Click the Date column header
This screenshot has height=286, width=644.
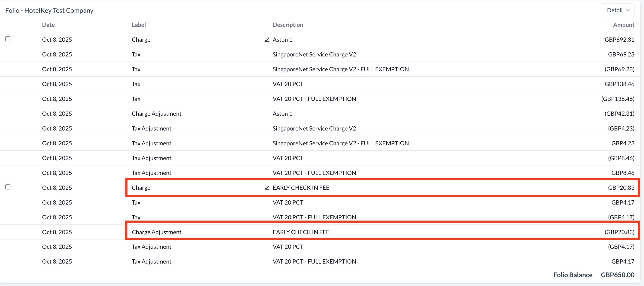tap(48, 25)
